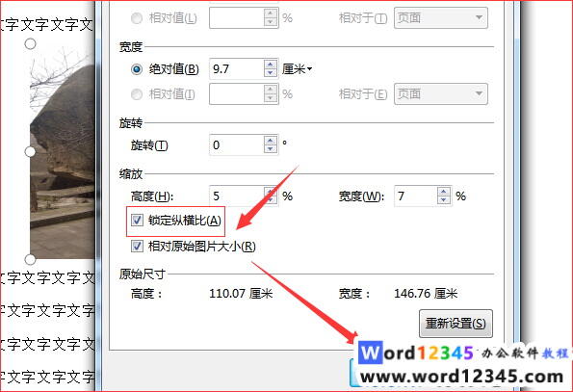Viewport: 573px width, 392px height.
Task: Click the absolute width field showing 9.7
Action: 237,68
